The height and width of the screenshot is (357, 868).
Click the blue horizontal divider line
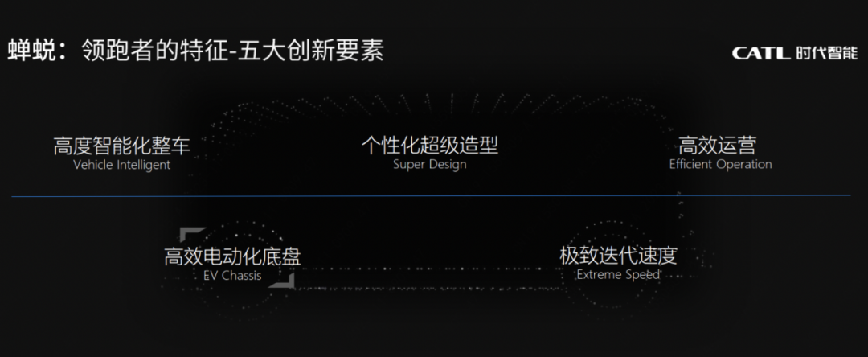click(x=434, y=195)
